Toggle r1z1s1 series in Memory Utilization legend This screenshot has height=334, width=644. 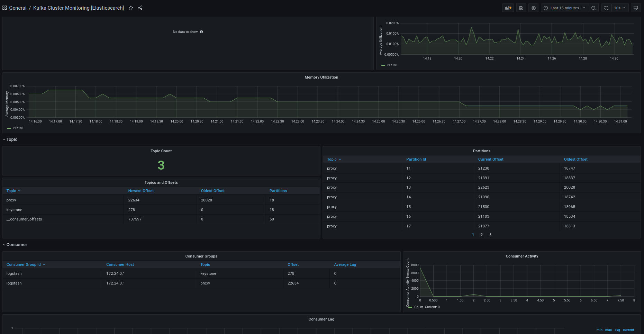[18, 128]
